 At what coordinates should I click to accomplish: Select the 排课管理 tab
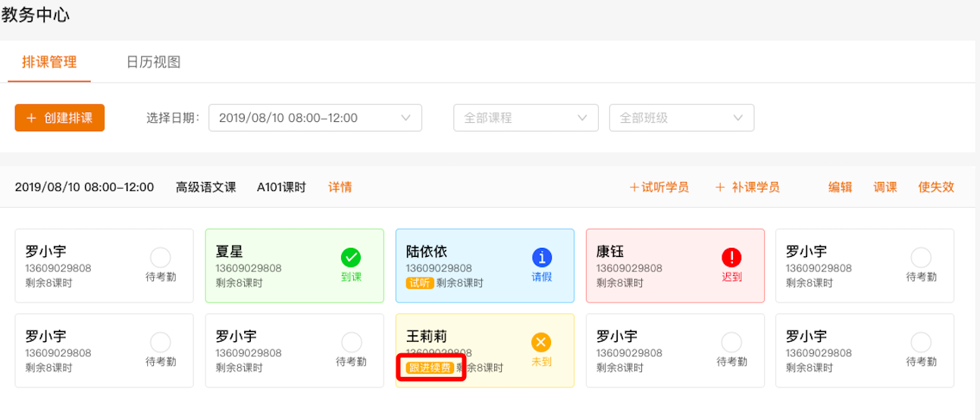(x=49, y=62)
